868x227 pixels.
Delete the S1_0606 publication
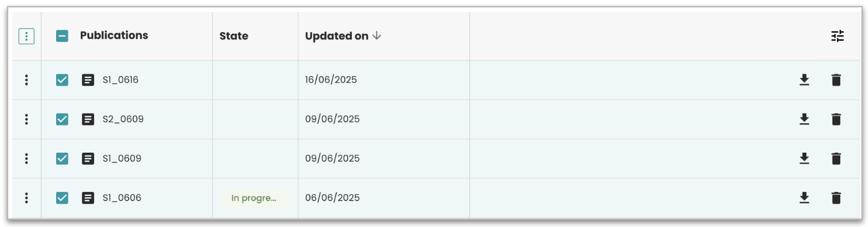click(x=836, y=198)
